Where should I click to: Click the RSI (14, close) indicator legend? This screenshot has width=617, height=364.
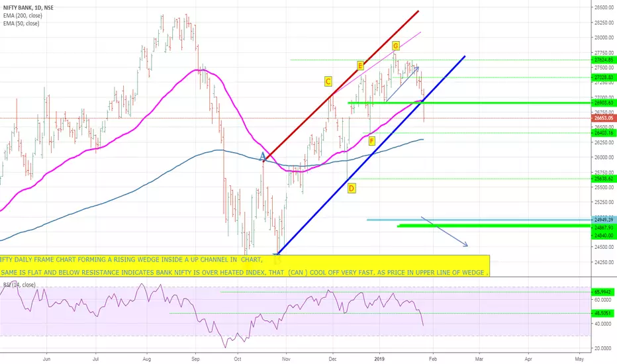pos(19,285)
